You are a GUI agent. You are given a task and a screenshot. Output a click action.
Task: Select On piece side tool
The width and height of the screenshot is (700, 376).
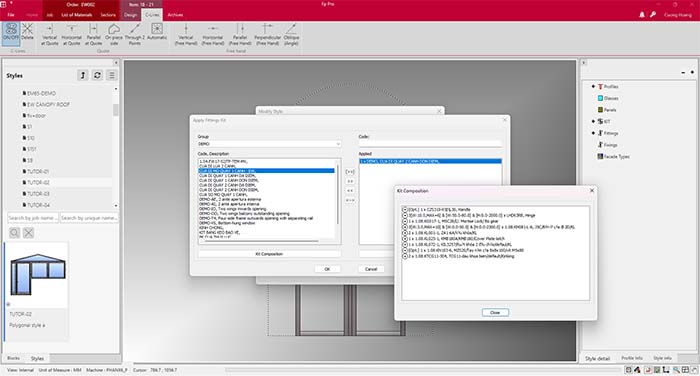tap(114, 34)
